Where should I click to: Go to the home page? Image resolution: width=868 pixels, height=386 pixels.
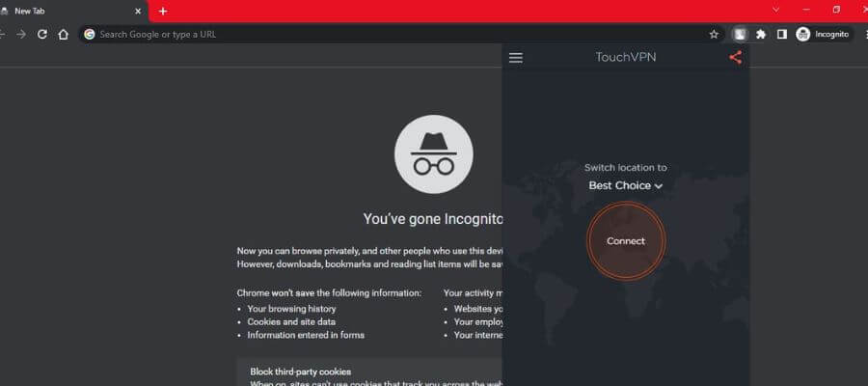click(64, 34)
